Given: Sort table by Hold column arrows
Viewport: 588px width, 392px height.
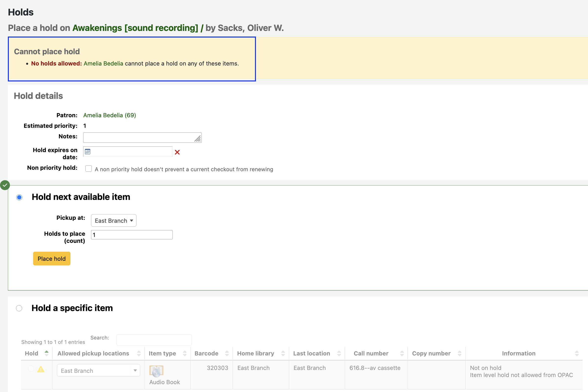Looking at the screenshot, I should click(x=47, y=353).
